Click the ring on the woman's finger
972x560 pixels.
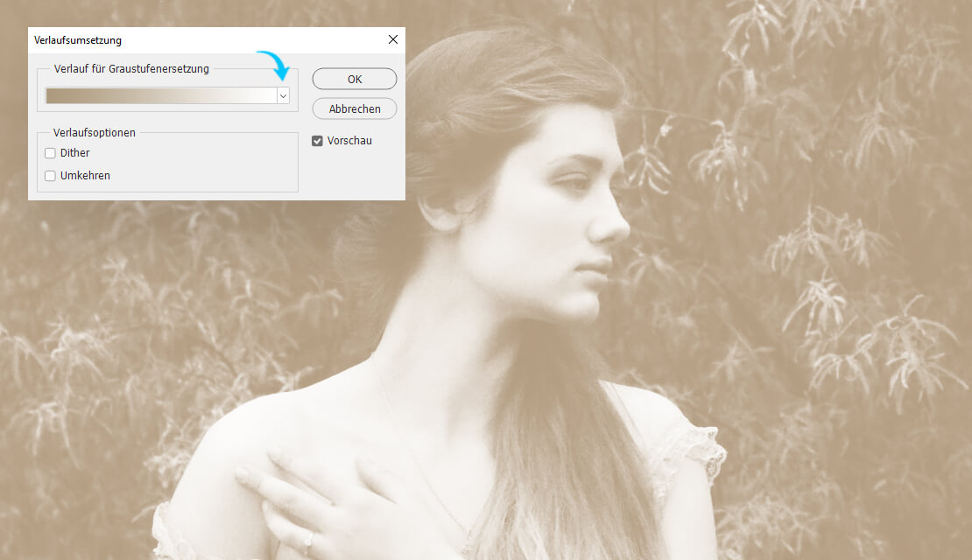point(307,539)
